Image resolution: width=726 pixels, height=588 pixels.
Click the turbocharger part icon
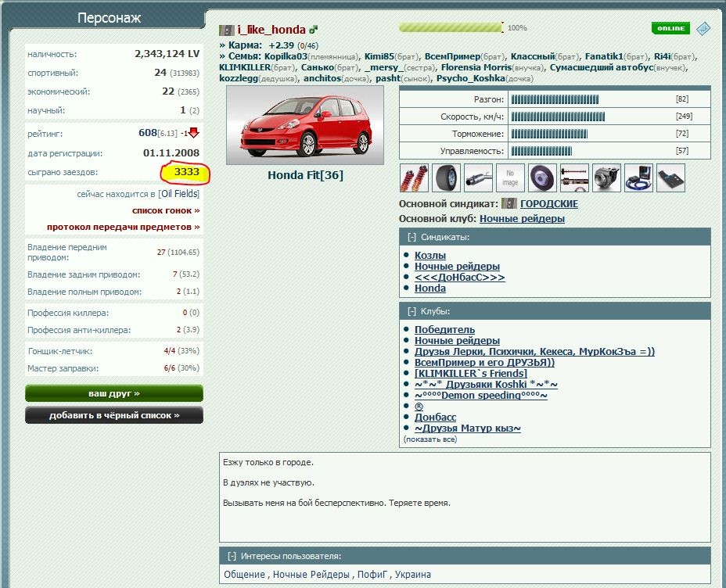[606, 177]
